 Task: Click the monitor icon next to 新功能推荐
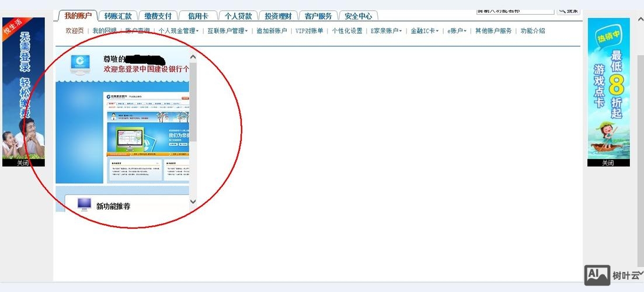(x=84, y=204)
